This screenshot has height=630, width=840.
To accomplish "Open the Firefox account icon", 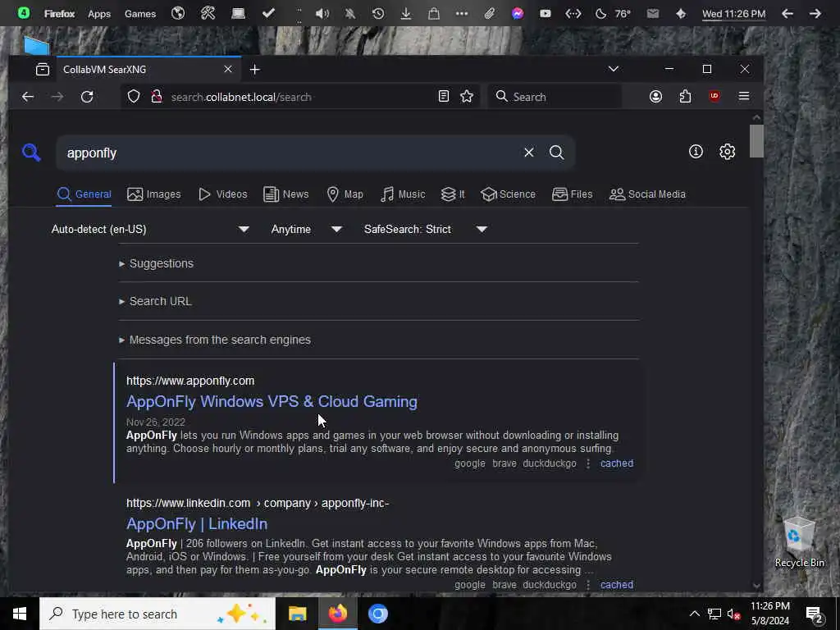I will tap(655, 97).
